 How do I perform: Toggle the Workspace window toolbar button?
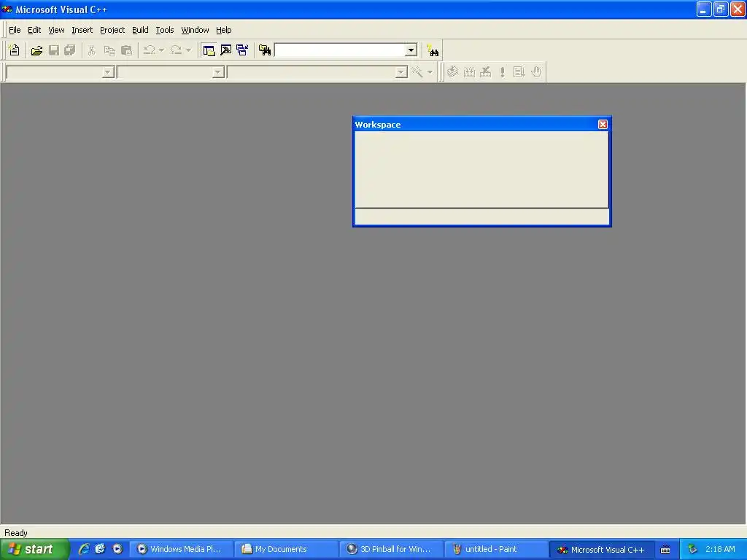pyautogui.click(x=209, y=50)
